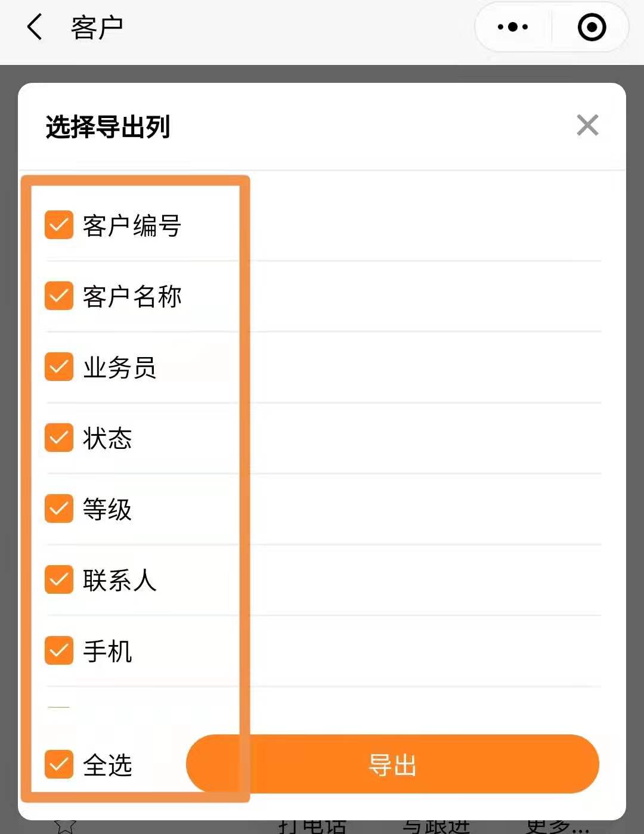Tap the 全选 label text

pyautogui.click(x=107, y=765)
